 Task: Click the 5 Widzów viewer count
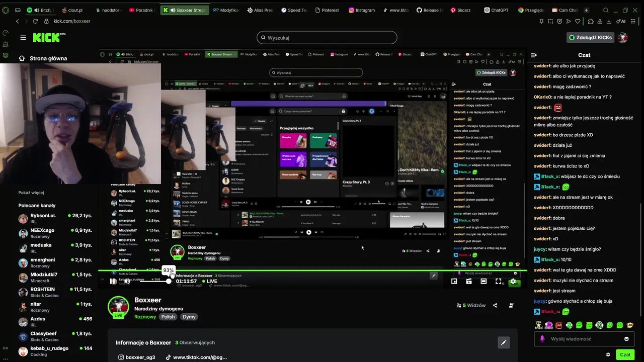click(471, 305)
